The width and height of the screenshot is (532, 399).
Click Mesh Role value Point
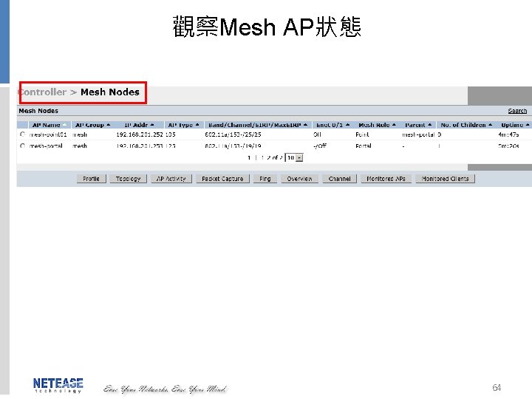(362, 134)
